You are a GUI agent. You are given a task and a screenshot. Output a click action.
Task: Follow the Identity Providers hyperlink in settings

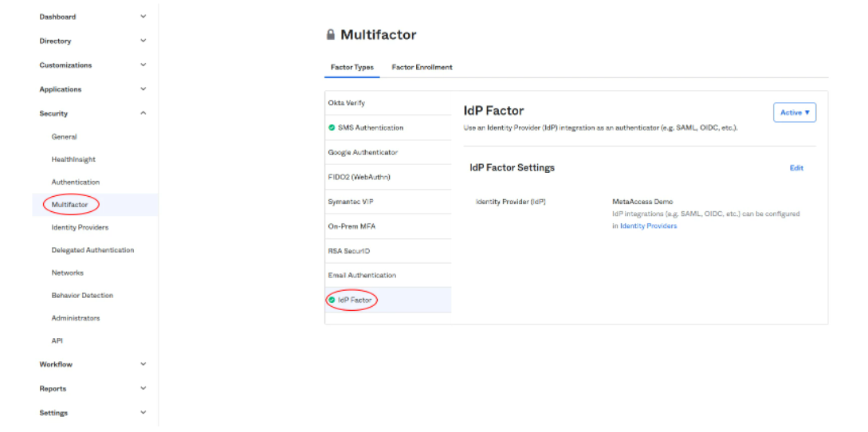pos(648,226)
